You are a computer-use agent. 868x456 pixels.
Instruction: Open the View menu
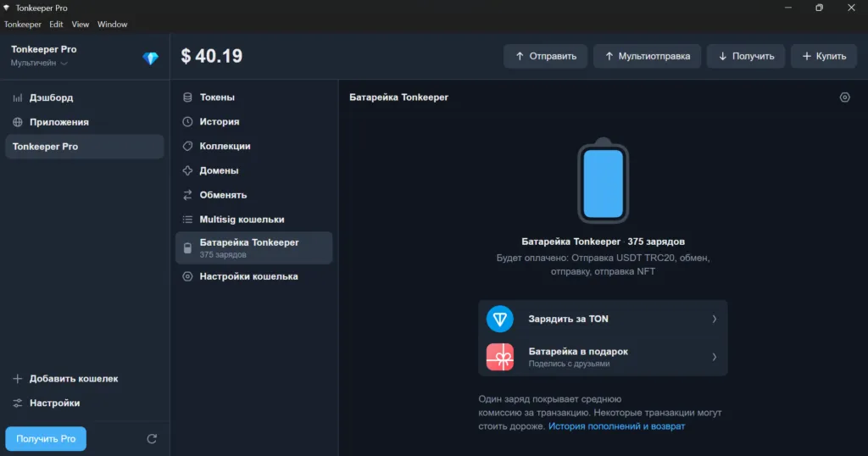click(x=81, y=25)
